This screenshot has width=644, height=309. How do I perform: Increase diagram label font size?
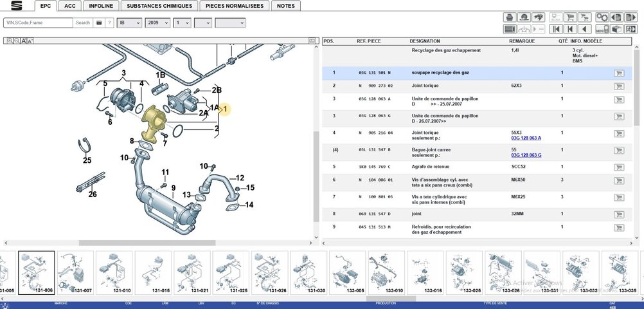24,41
